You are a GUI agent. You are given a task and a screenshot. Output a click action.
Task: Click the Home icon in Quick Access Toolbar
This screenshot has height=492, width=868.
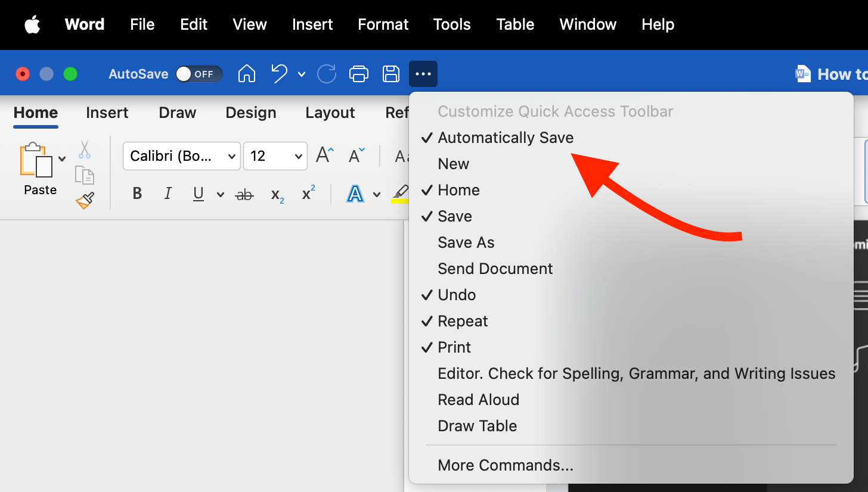click(247, 74)
